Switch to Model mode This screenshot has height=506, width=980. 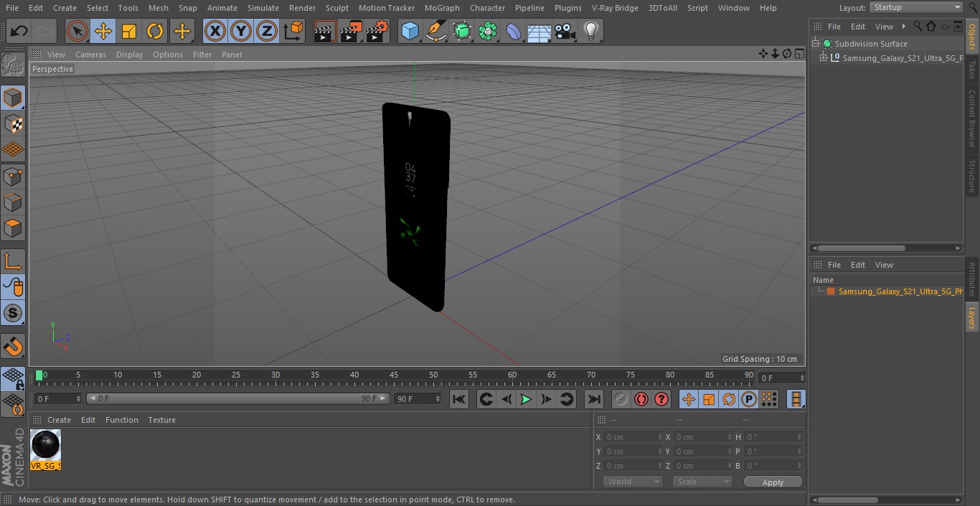click(13, 98)
